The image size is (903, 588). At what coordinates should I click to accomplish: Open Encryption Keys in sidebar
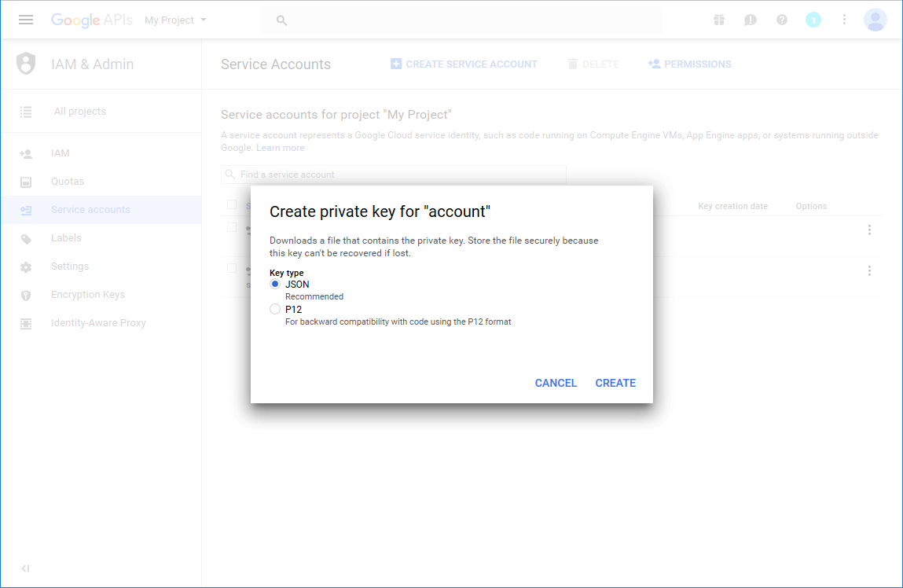point(87,295)
